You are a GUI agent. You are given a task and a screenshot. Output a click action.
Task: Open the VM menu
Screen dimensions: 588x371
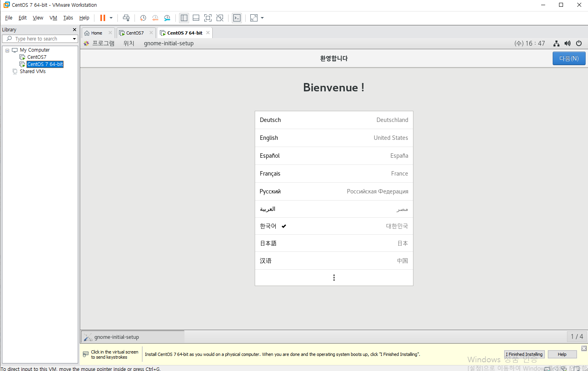click(x=53, y=18)
